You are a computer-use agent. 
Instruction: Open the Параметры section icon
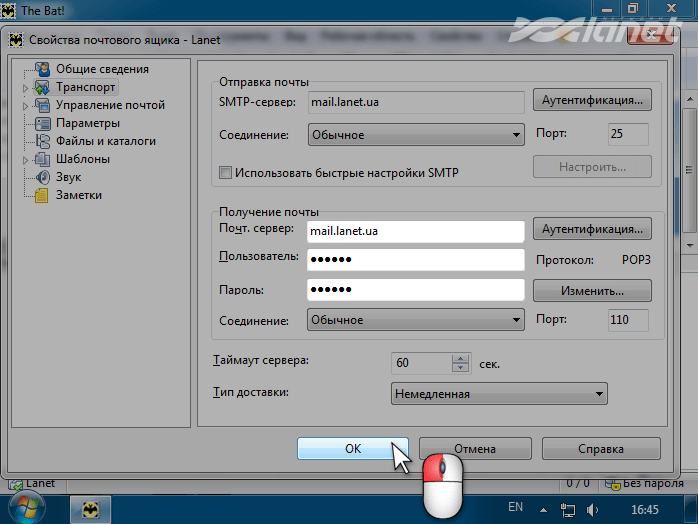click(42, 123)
